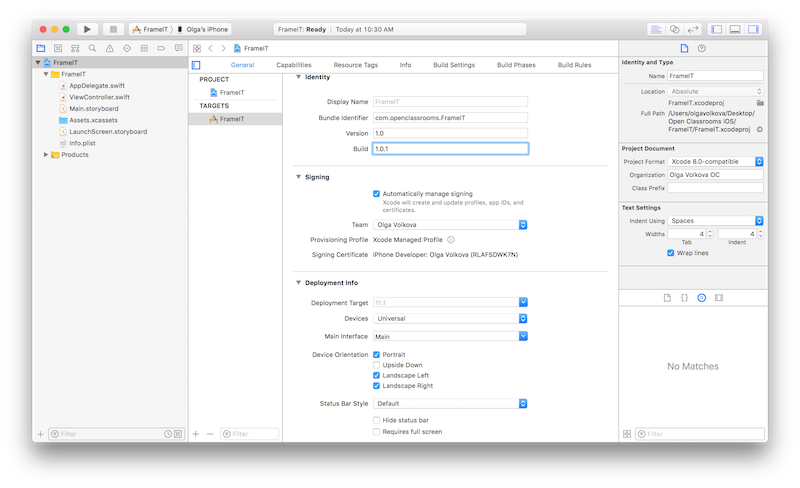Open the Debug navigator
Image resolution: width=800 pixels, height=488 pixels.
[144, 48]
